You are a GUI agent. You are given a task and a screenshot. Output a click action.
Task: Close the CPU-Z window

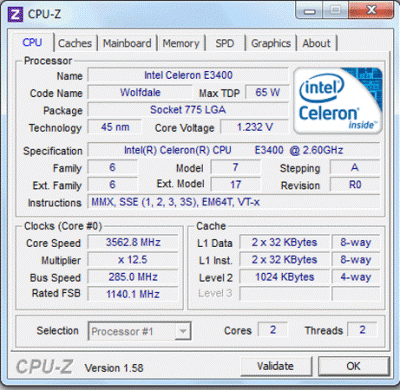(371, 11)
